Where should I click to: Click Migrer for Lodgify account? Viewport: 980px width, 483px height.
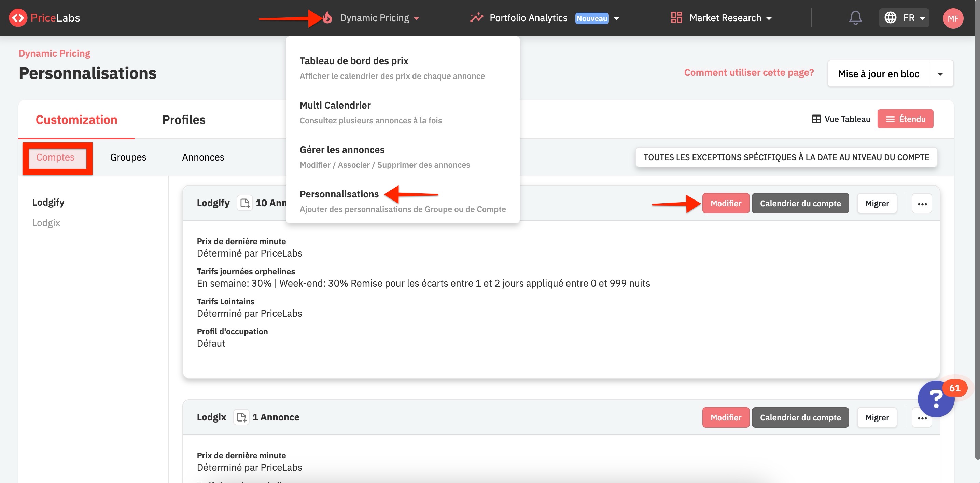[x=877, y=203]
